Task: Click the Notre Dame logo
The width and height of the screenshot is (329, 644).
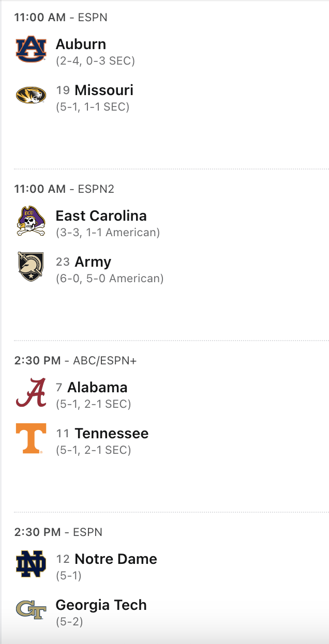Action: tap(31, 564)
